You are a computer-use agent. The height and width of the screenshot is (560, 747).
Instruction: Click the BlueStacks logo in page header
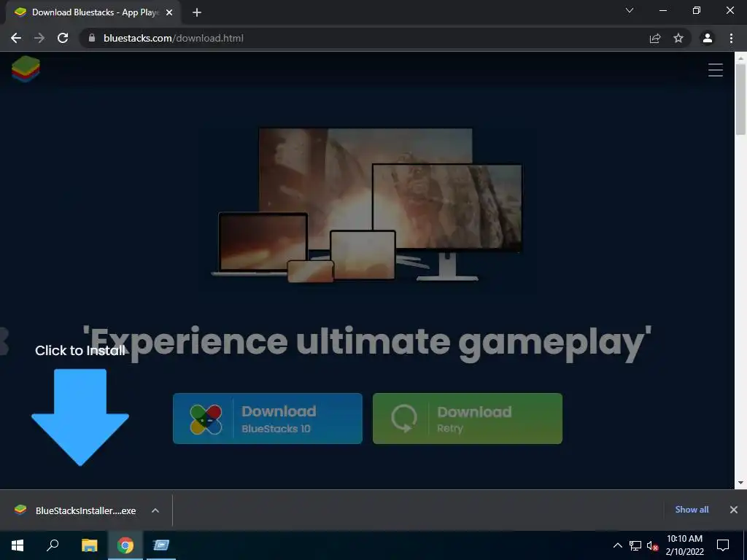pyautogui.click(x=26, y=69)
